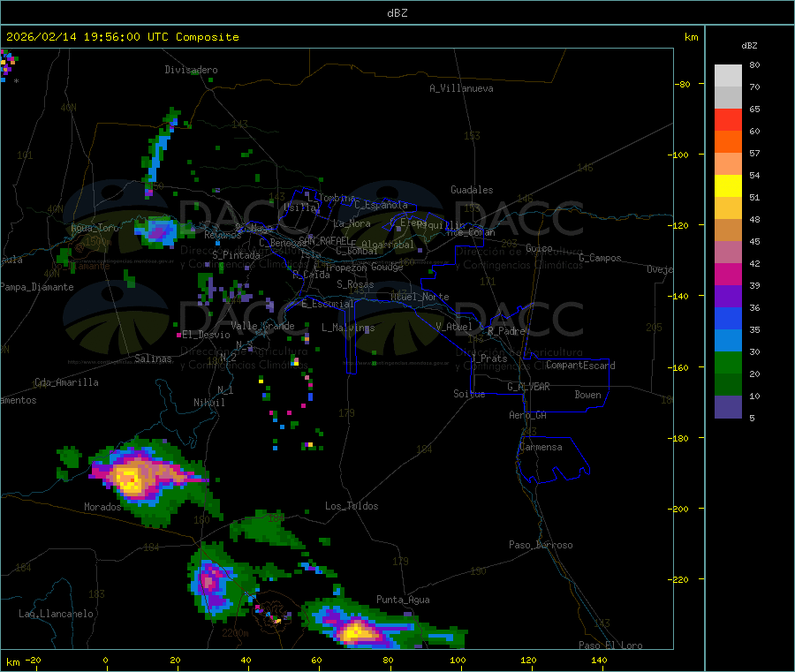Click the yellow storm core below Punta_Agua
Image resolution: width=795 pixels, height=672 pixels.
tap(357, 632)
